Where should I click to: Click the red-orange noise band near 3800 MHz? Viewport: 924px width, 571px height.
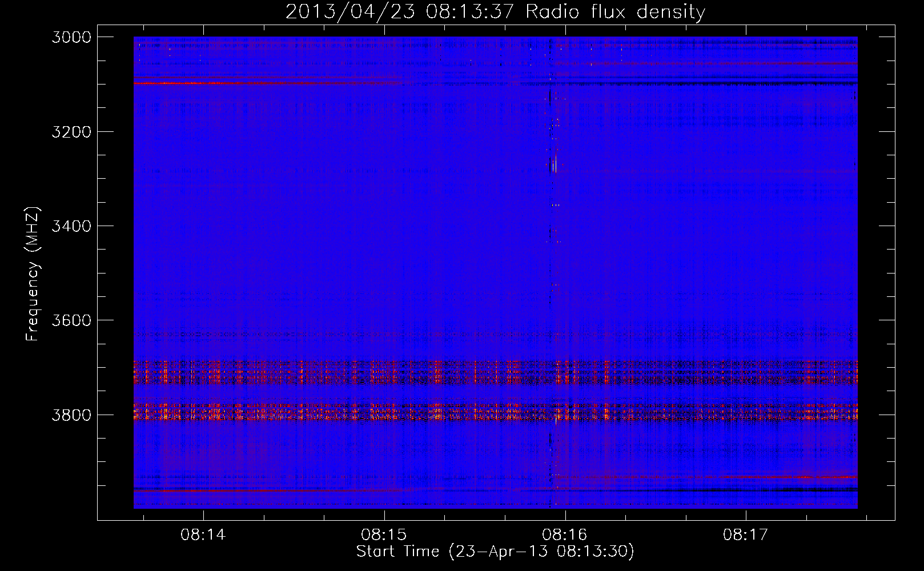495,412
